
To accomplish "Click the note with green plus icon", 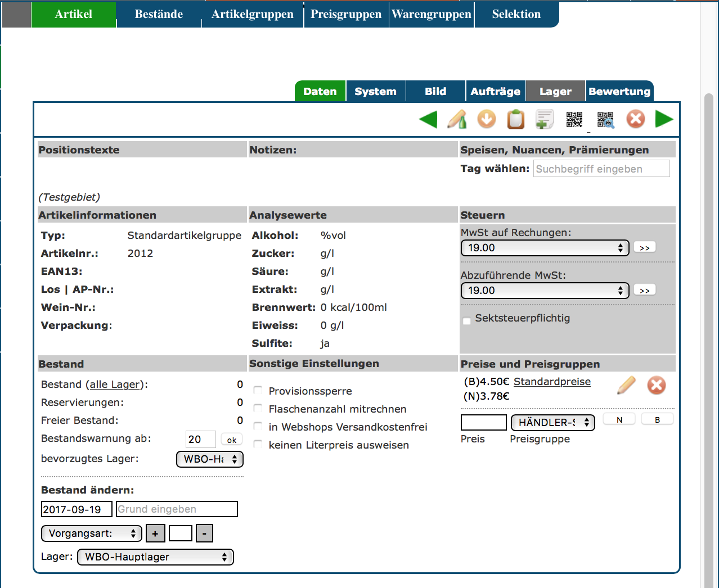I will [544, 119].
